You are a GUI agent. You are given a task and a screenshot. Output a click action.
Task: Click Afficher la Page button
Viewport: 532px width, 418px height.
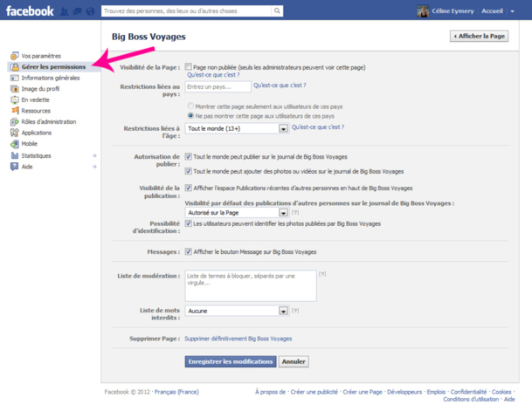tap(479, 36)
